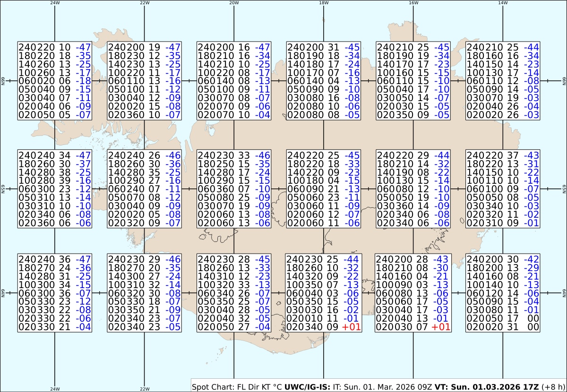This screenshot has width=567, height=392.
Task: Select the row "240200 28 -43"
Action: 412,259
